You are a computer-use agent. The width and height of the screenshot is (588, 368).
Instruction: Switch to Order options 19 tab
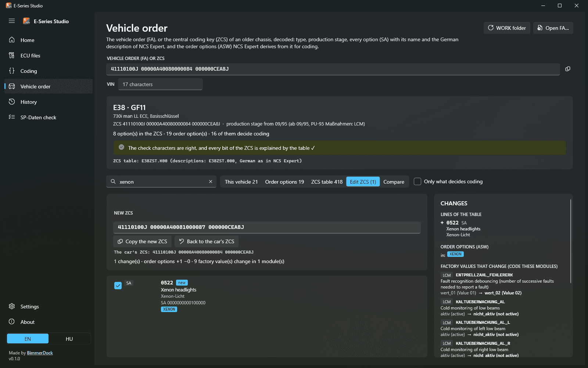pyautogui.click(x=284, y=181)
